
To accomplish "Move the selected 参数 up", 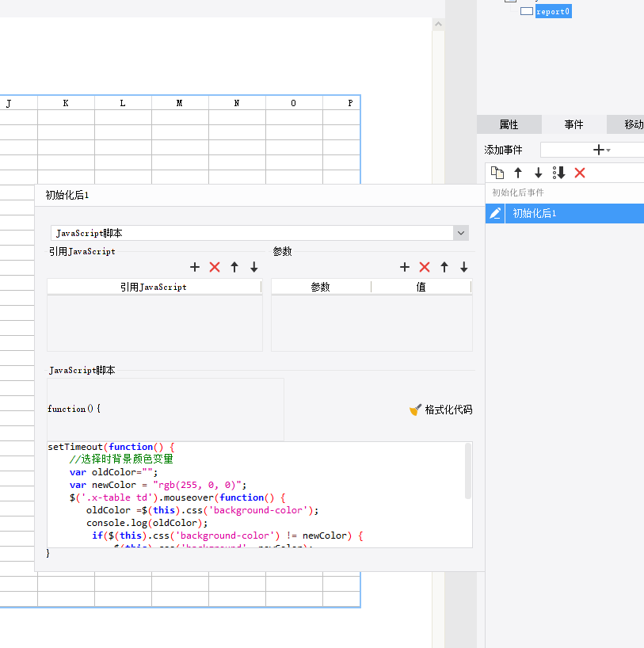I will pos(444,267).
